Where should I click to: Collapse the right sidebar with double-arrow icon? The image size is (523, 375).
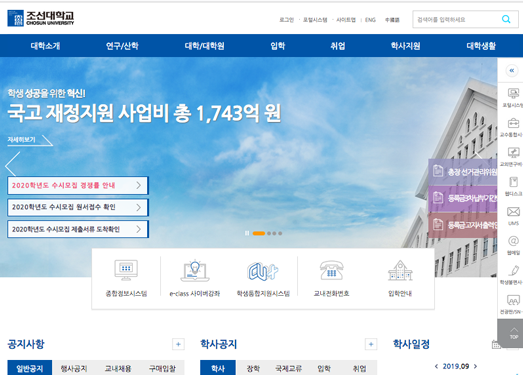512,70
